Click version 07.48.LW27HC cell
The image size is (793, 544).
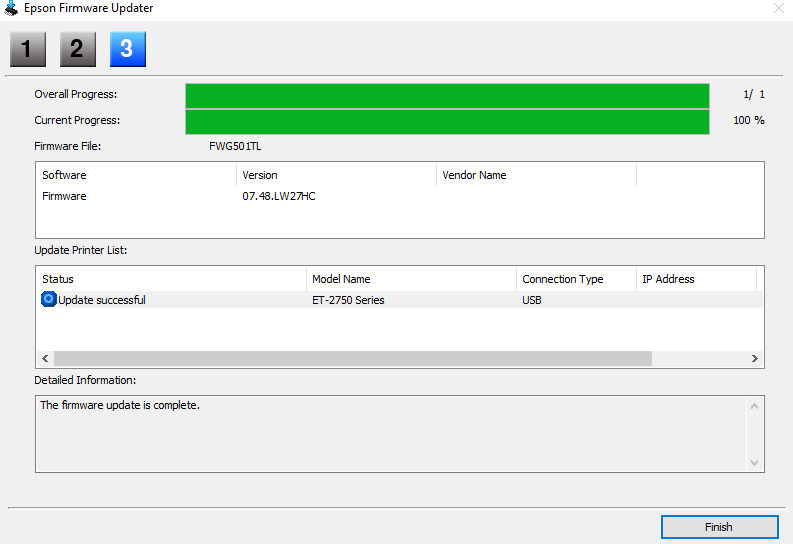pyautogui.click(x=279, y=196)
